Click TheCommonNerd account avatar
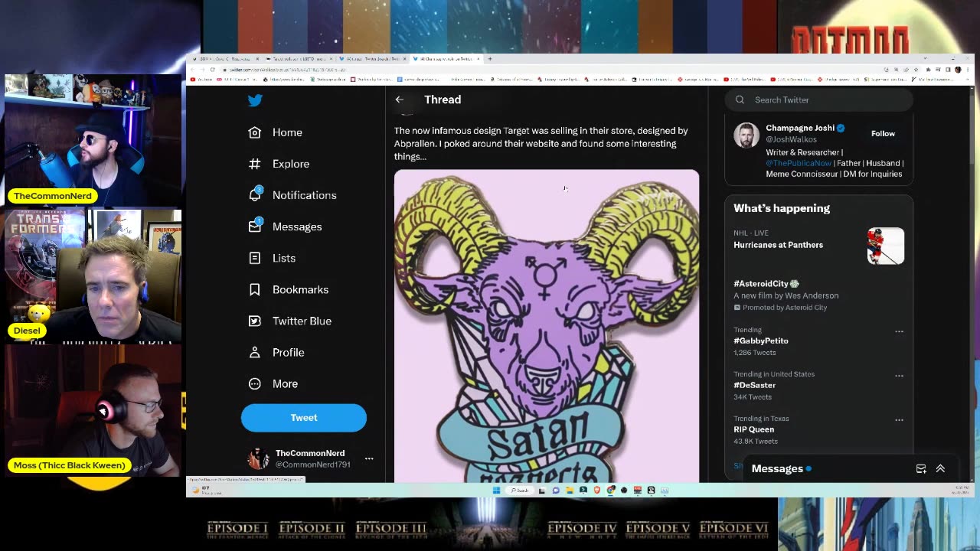Screen dimensions: 980x551 tap(258, 458)
